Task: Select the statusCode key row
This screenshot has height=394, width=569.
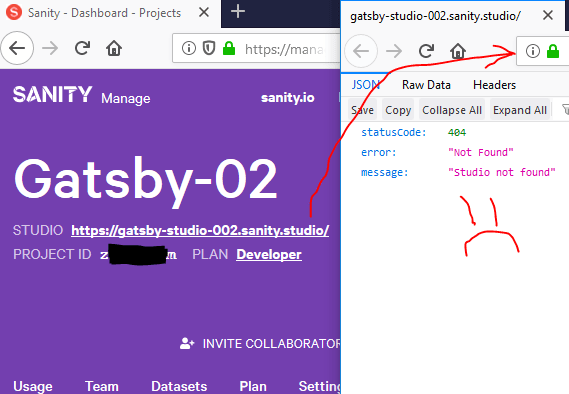Action: point(393,132)
